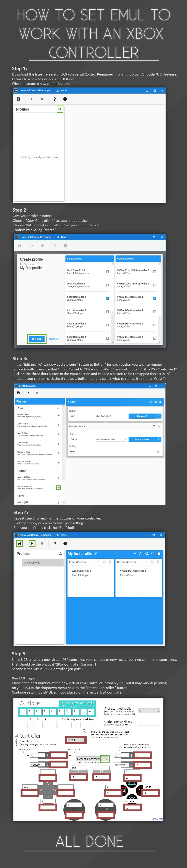This screenshot has width=187, height=868.
Task: Collapse the Button plugin group
Action: tap(58, 471)
